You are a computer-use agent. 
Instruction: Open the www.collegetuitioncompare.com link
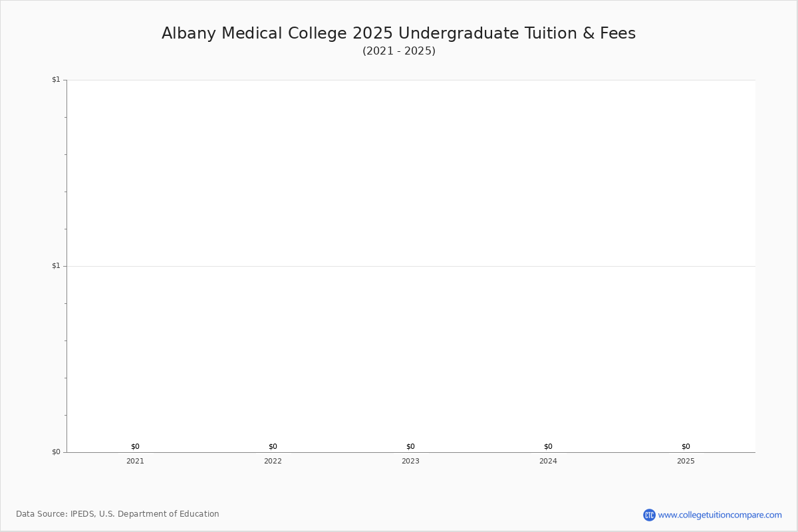coord(720,515)
